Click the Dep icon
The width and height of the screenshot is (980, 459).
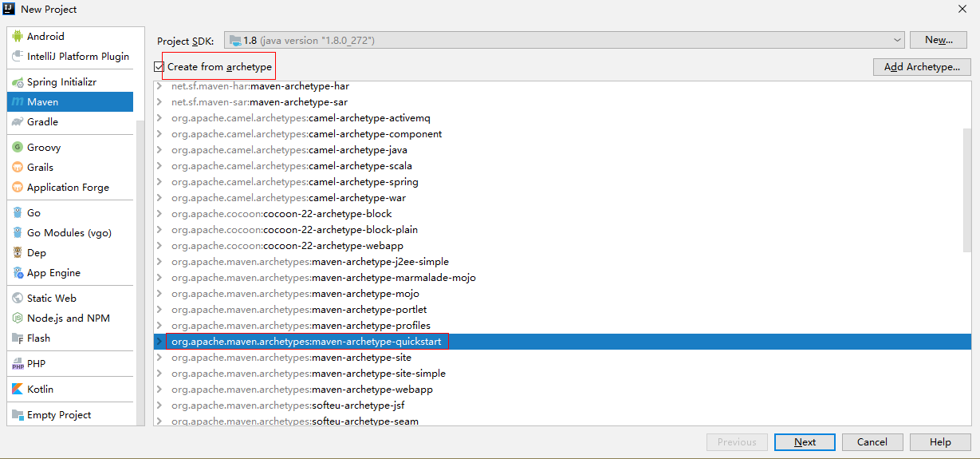[x=18, y=253]
